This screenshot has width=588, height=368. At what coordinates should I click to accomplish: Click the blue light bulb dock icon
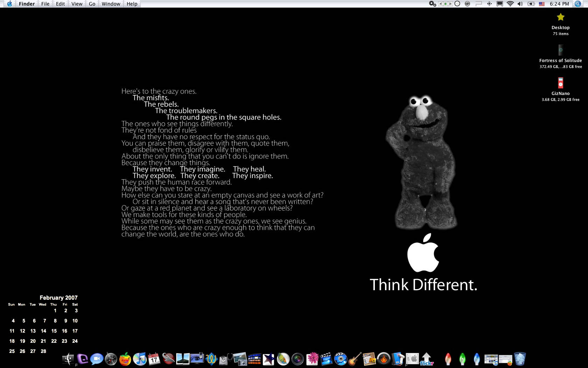point(477,359)
